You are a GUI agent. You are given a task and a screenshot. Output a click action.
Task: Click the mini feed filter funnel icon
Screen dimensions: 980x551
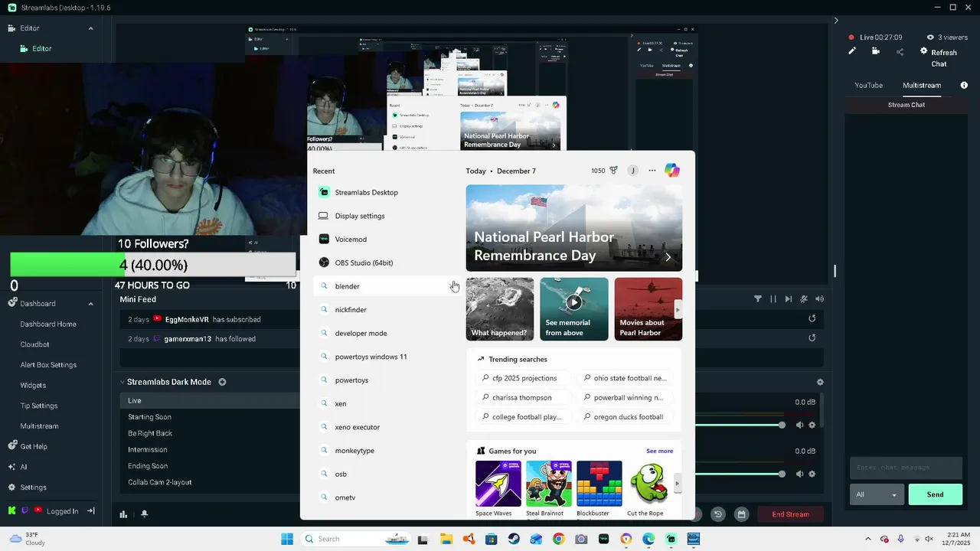tap(758, 299)
